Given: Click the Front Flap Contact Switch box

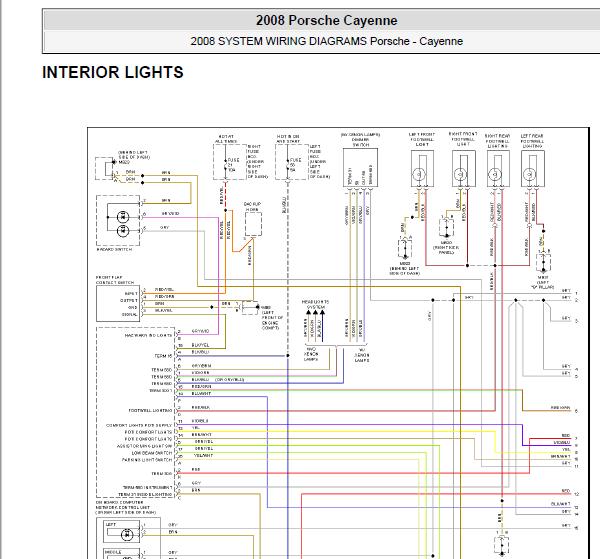Looking at the screenshot, I should (x=118, y=303).
